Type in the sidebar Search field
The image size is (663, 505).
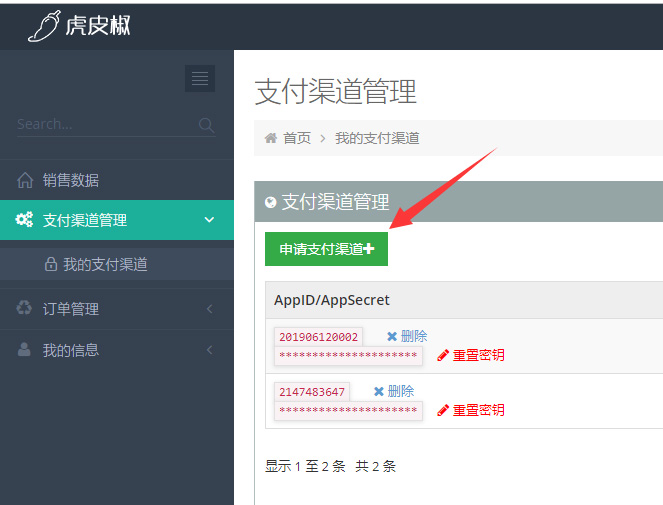click(x=100, y=125)
